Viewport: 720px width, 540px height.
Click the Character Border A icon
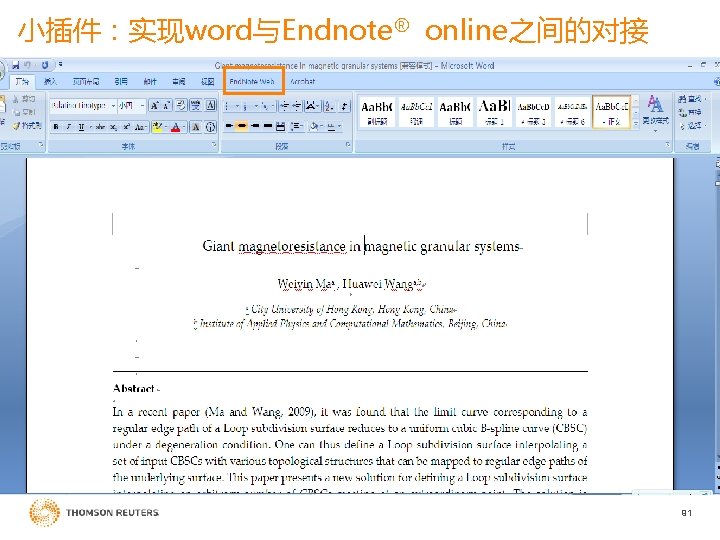click(210, 106)
